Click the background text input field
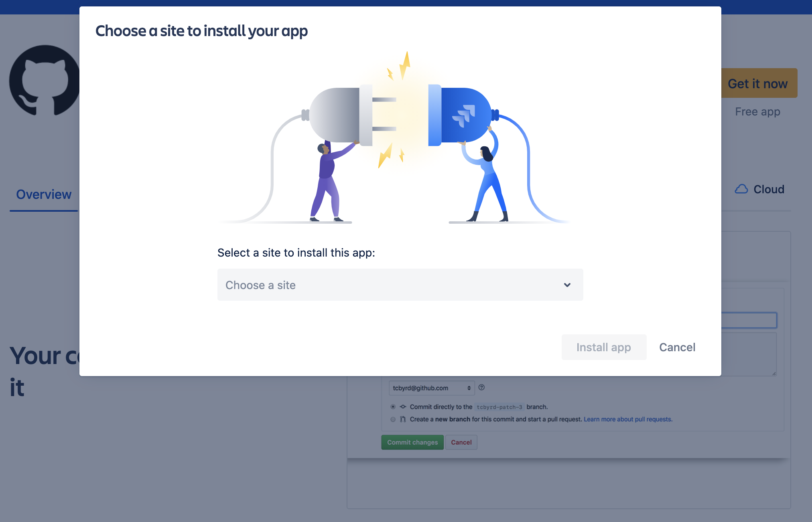 click(x=749, y=320)
